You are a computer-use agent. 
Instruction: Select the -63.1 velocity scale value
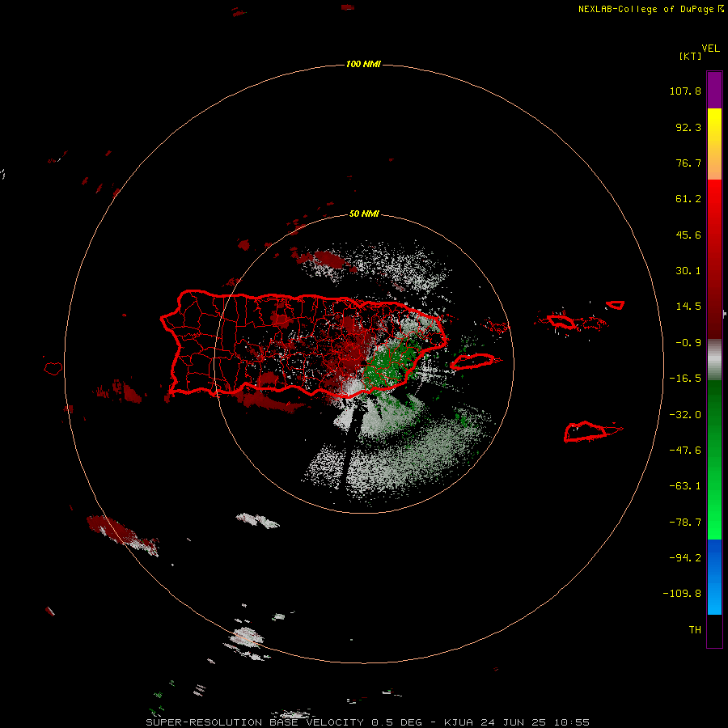[685, 486]
